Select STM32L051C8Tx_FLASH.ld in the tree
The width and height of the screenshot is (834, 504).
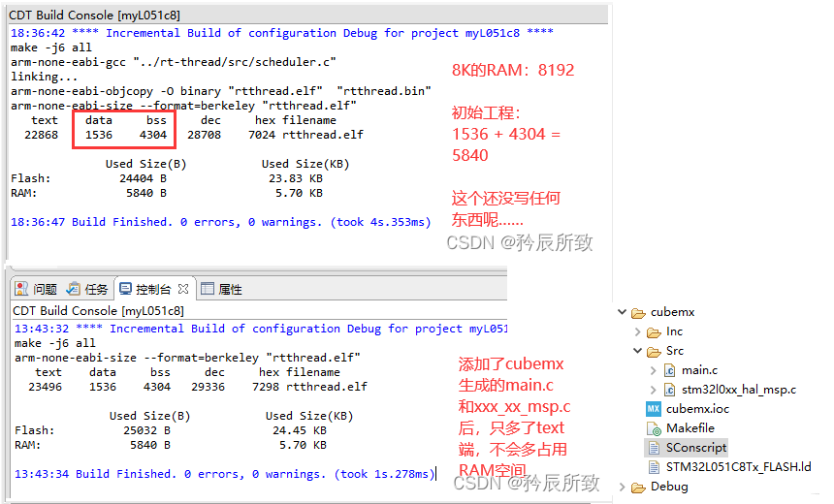(738, 467)
